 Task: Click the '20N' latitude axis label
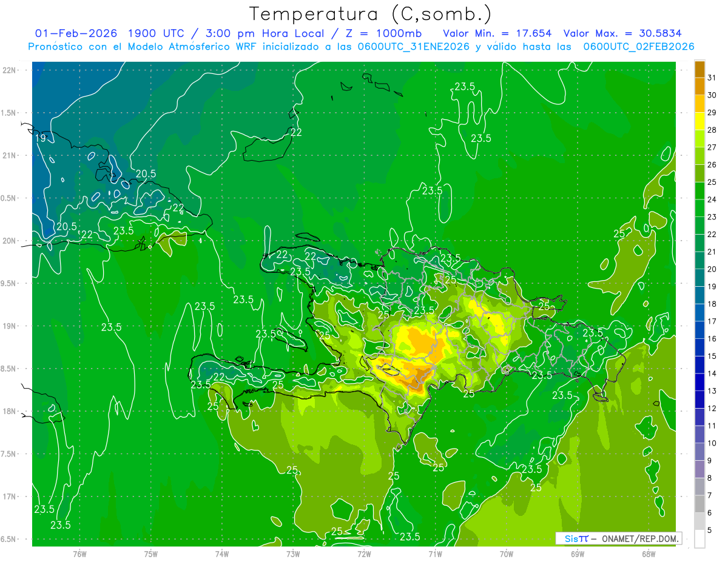pyautogui.click(x=9, y=241)
